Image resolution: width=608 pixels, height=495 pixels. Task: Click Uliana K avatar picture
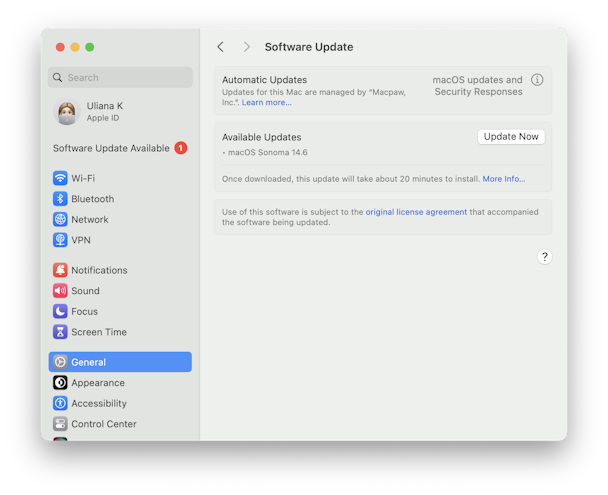pyautogui.click(x=67, y=112)
